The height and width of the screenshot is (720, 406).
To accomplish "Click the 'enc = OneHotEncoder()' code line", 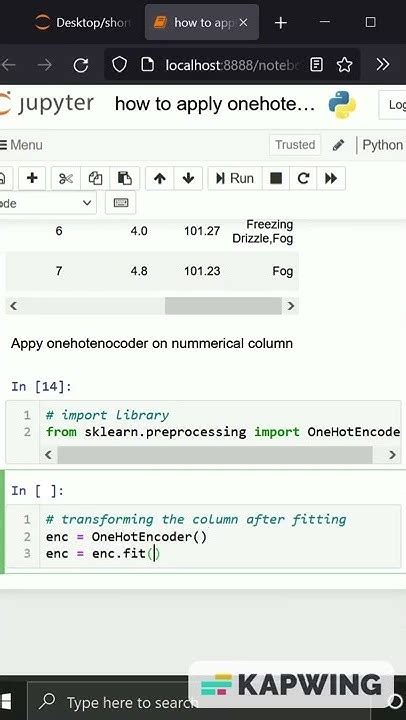I will [x=126, y=537].
